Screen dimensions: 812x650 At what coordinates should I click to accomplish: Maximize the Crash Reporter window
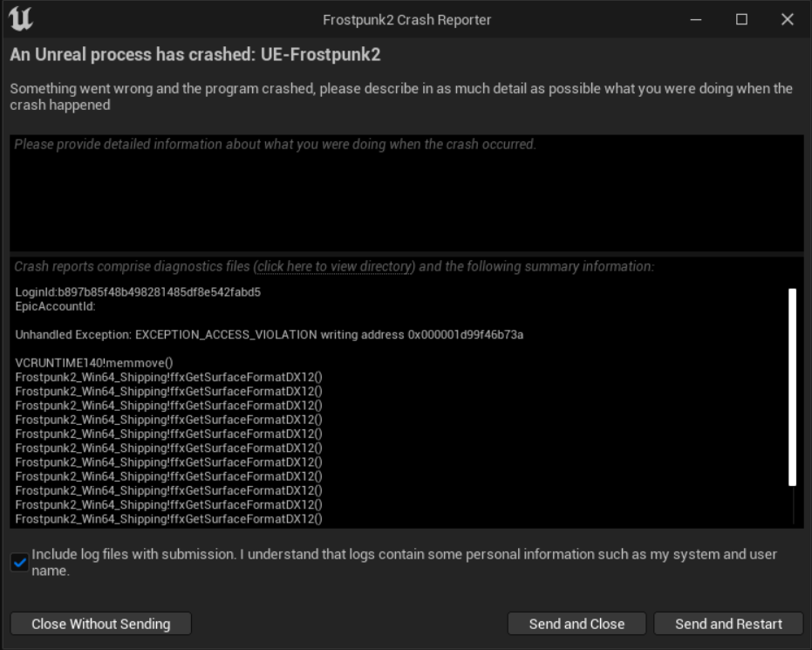click(x=741, y=20)
